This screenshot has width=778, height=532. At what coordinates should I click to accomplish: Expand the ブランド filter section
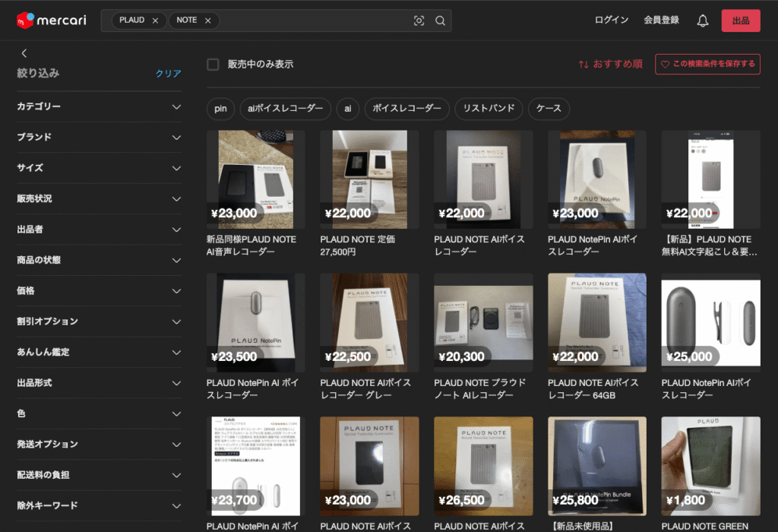pyautogui.click(x=100, y=138)
